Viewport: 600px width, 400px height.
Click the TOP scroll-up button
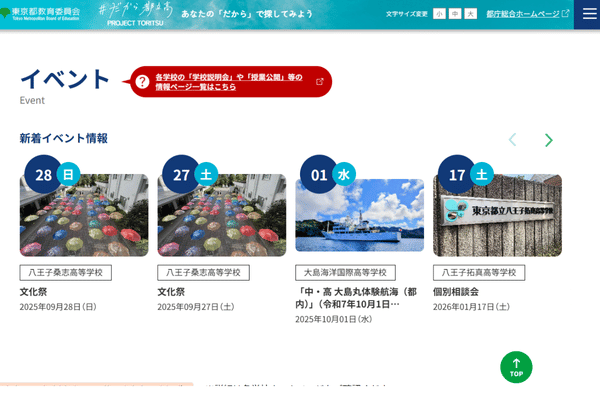coord(516,367)
